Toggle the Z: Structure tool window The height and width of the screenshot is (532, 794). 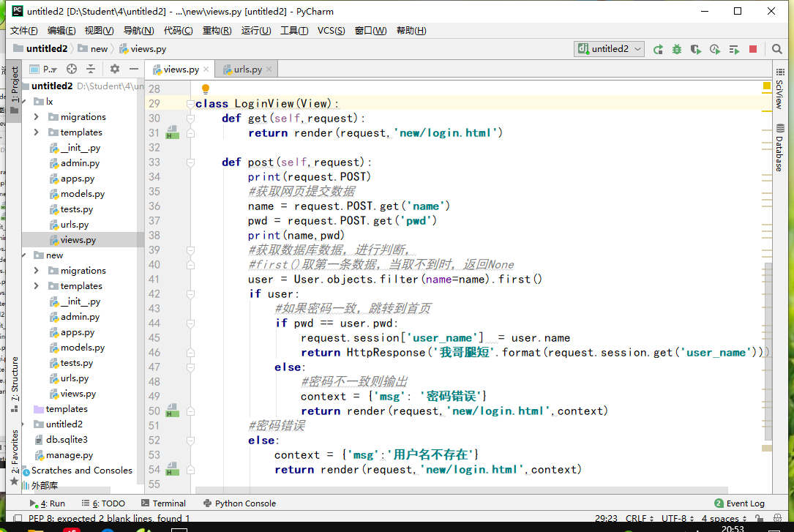pos(15,379)
